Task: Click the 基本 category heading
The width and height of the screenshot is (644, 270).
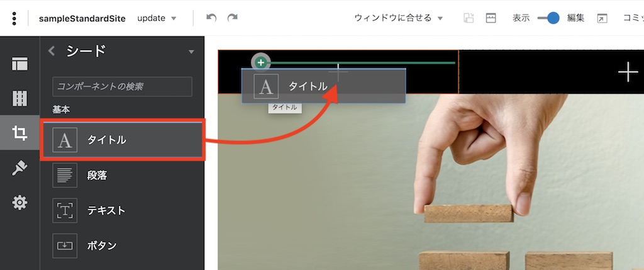Action: tap(61, 110)
